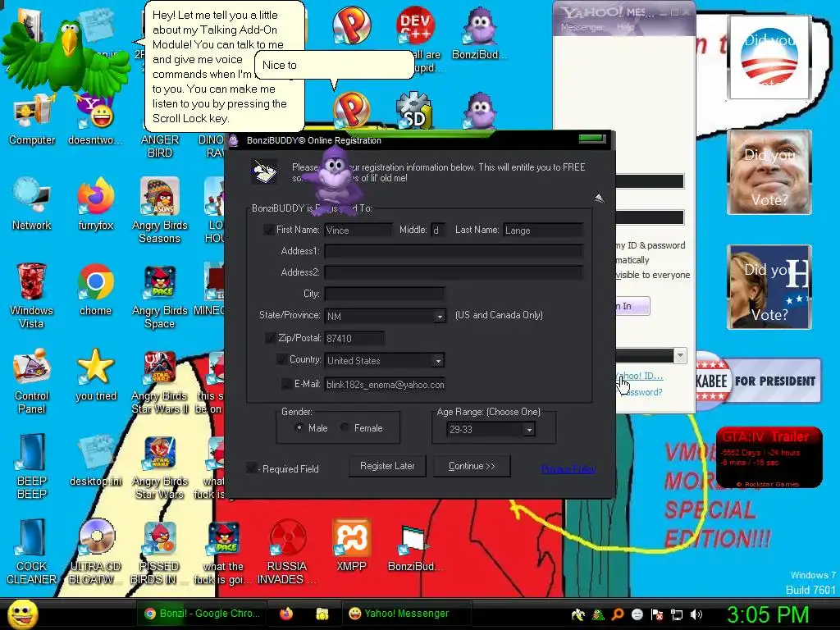Click the smiley Start button
This screenshot has width=840, height=630.
(22, 614)
